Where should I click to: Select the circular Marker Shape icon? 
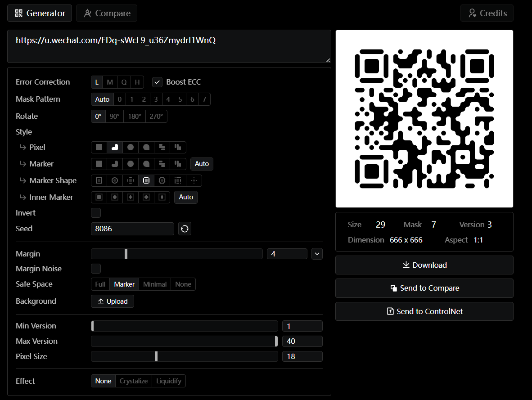click(115, 180)
